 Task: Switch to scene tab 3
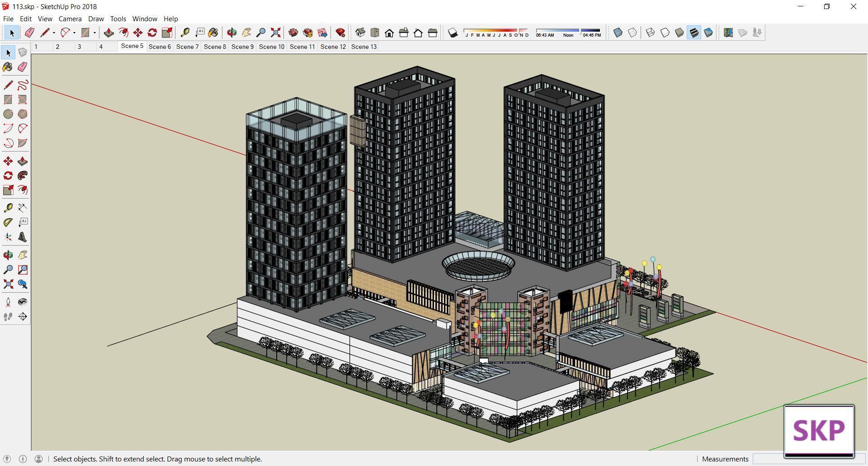[80, 47]
